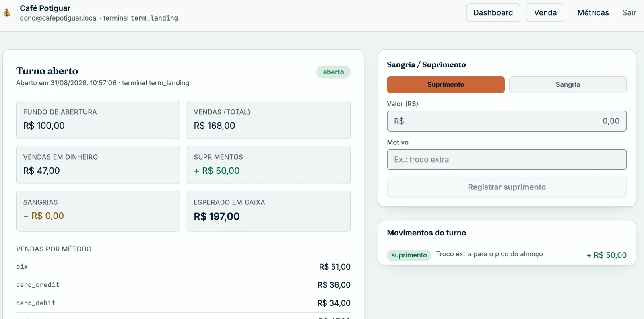This screenshot has width=644, height=319.
Task: Click the Registrar suprimento button
Action: click(x=507, y=187)
